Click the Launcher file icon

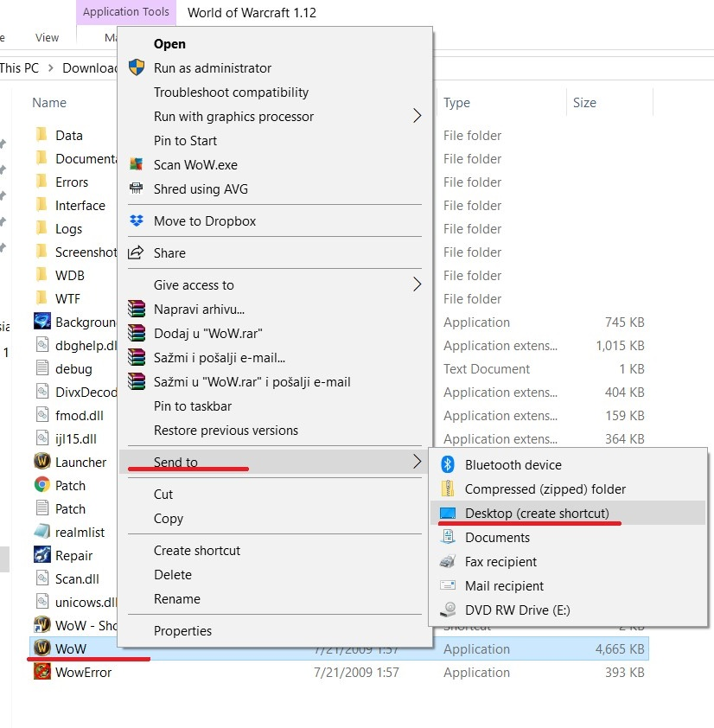pos(41,462)
